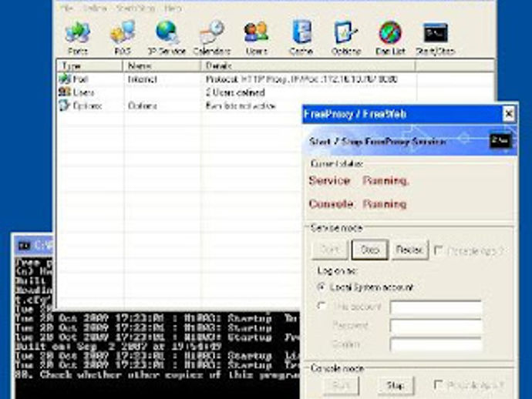The image size is (532, 399).
Task: Click the Options name cell in the Options row
Action: tap(142, 106)
